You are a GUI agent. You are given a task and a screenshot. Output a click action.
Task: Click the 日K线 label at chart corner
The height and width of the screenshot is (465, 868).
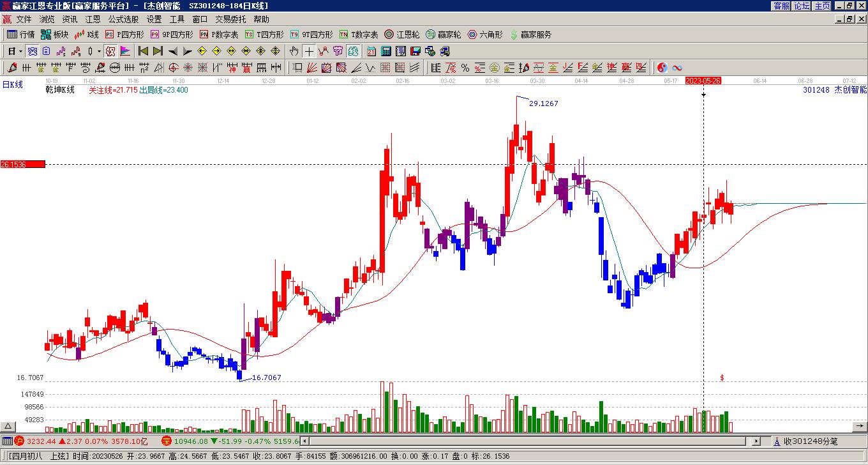pos(12,84)
